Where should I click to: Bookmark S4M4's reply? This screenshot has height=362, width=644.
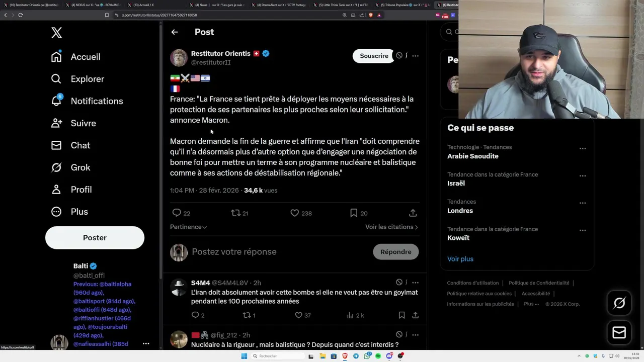401,315
